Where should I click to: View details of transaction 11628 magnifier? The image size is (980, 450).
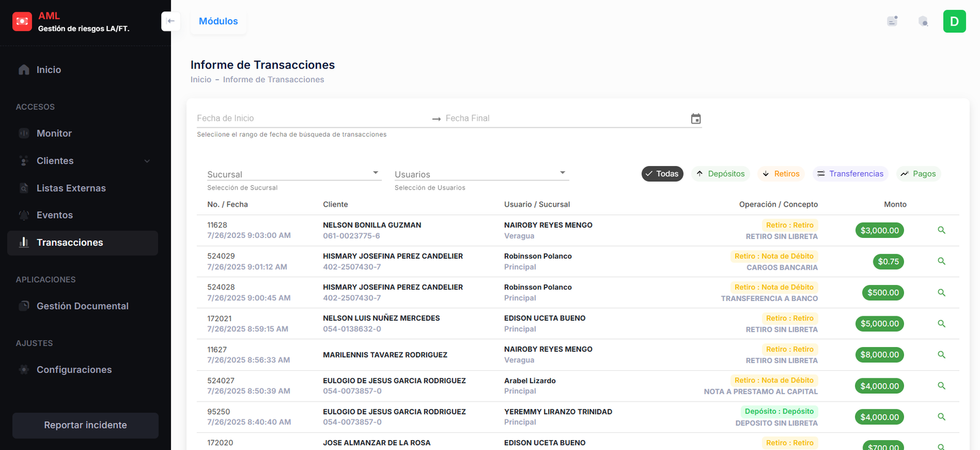pos(941,231)
